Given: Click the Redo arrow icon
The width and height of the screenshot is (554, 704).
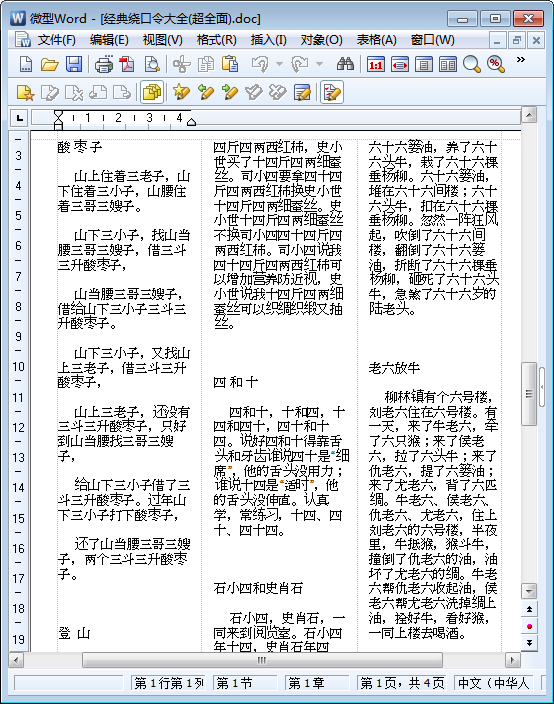Looking at the screenshot, I should click(299, 64).
